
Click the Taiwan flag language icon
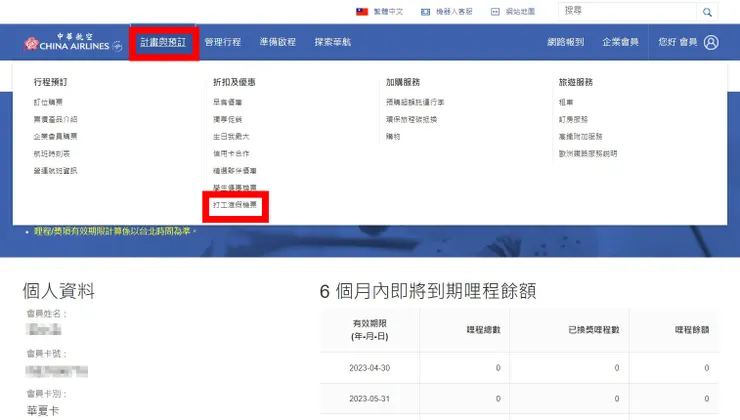click(x=362, y=11)
